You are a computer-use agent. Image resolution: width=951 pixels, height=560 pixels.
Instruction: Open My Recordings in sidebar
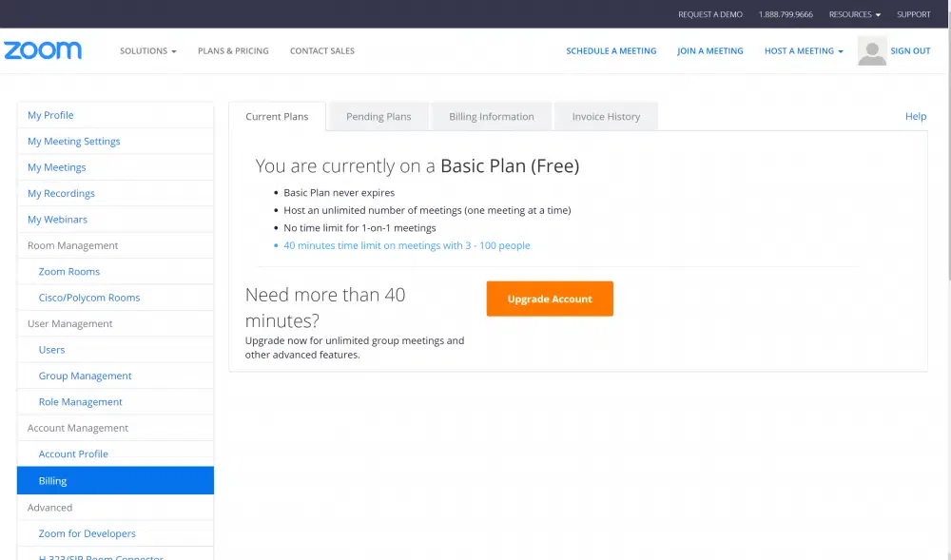(61, 194)
